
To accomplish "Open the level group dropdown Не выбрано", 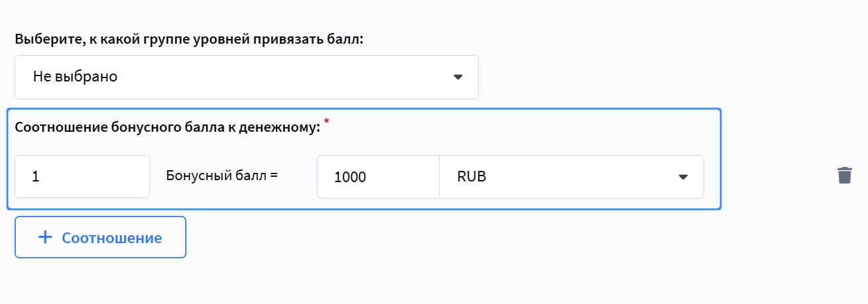I will (246, 77).
